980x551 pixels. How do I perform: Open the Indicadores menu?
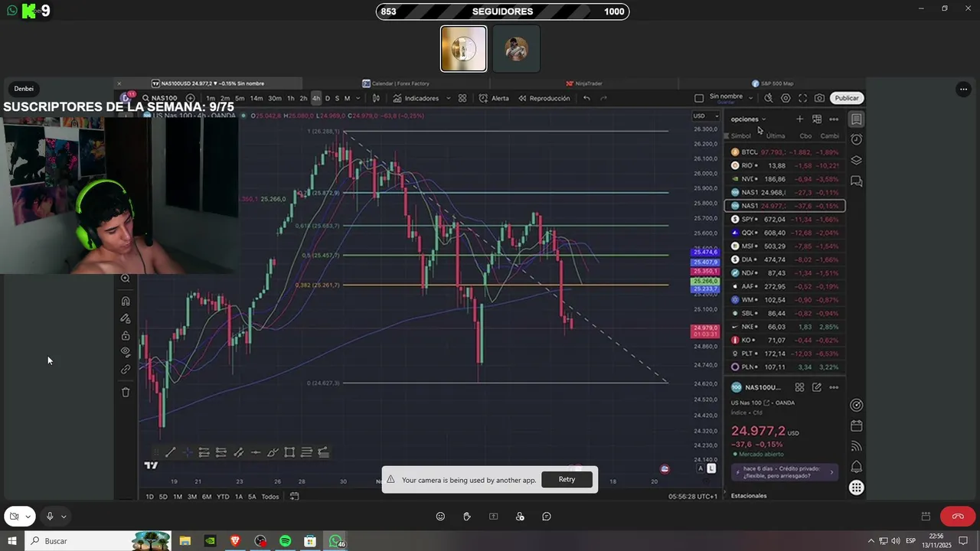click(x=416, y=98)
